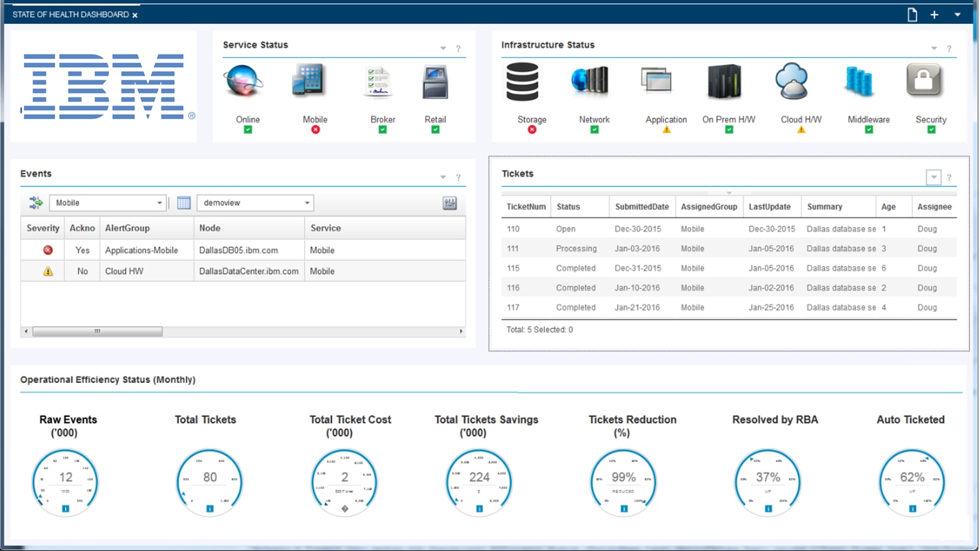Toggle the red status indicator under Storage
Screen dimensions: 980x551
point(532,129)
